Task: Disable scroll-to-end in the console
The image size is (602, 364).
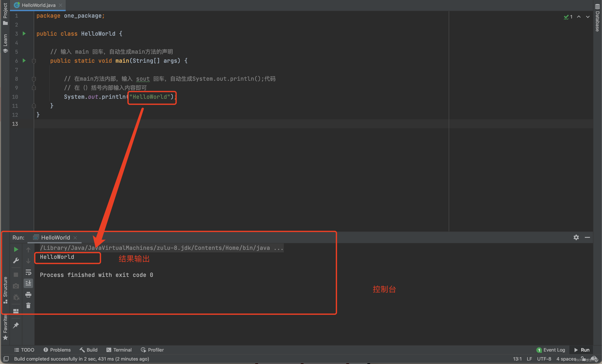Action: tap(28, 283)
